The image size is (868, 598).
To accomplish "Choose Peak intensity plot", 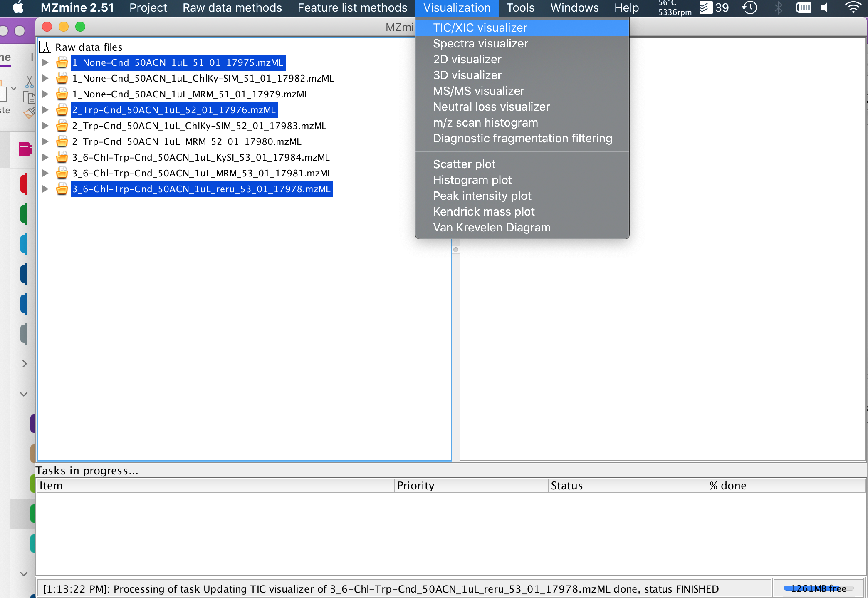I will tap(522, 196).
